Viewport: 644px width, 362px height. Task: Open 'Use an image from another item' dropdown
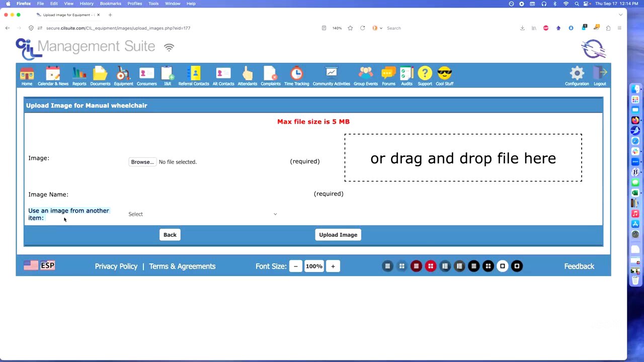click(x=203, y=214)
